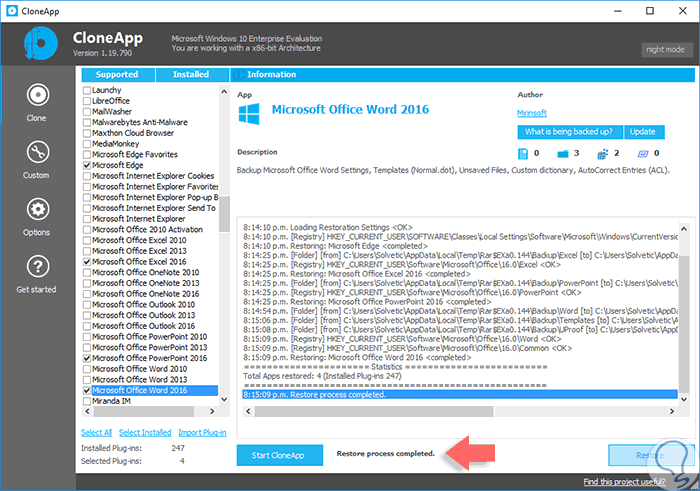
Task: Click plug-in list scroll left arrow
Action: pos(88,412)
